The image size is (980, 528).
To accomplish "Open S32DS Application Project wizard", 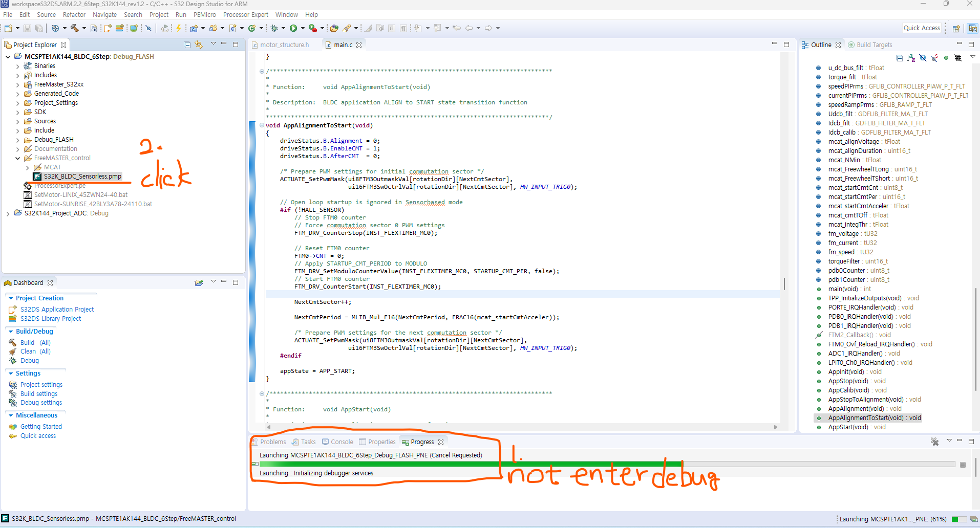I will (x=57, y=309).
